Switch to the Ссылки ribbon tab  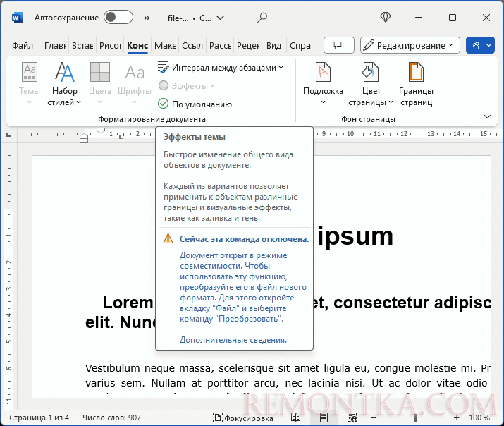(x=192, y=46)
